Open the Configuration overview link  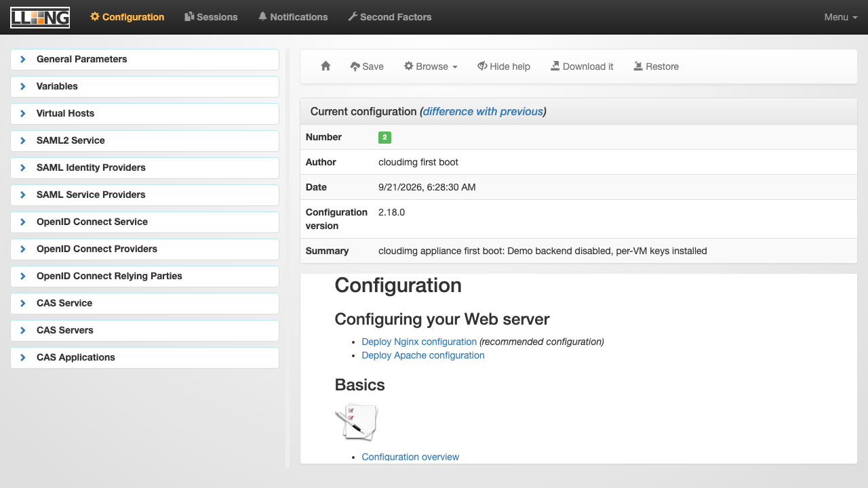(x=410, y=457)
